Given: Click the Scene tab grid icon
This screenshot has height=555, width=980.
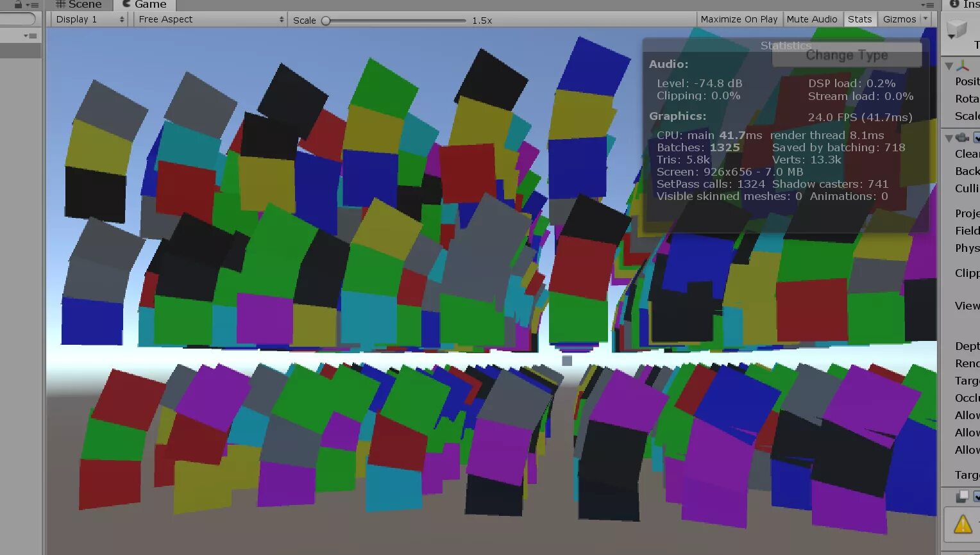Looking at the screenshot, I should click(61, 4).
